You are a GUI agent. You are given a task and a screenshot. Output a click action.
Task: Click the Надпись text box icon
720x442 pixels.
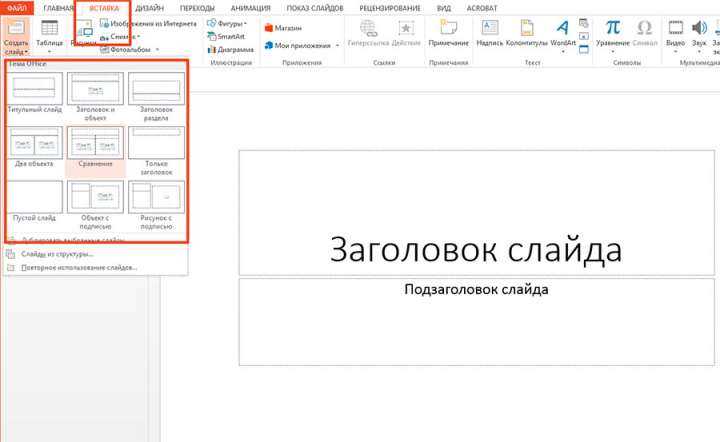point(489,28)
